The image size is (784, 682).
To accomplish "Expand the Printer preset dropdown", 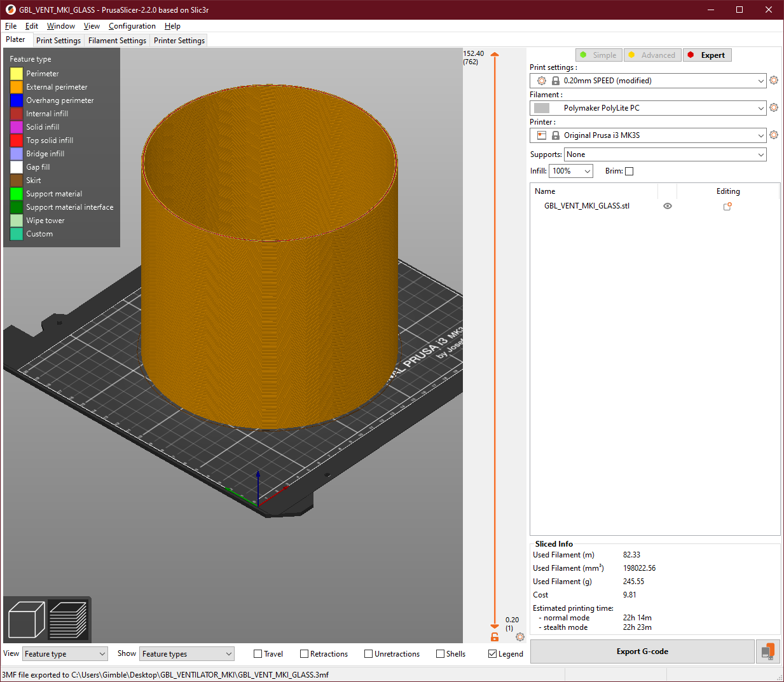I will 648,135.
